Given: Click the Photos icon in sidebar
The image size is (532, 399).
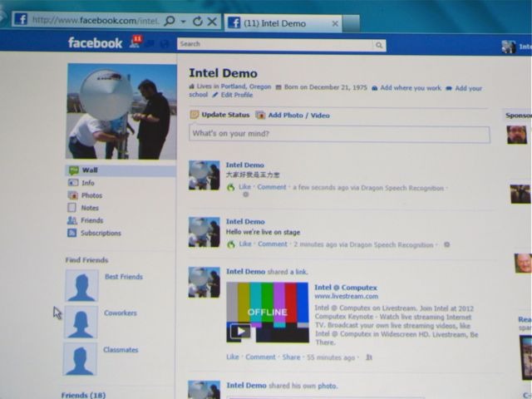Looking at the screenshot, I should (x=72, y=195).
